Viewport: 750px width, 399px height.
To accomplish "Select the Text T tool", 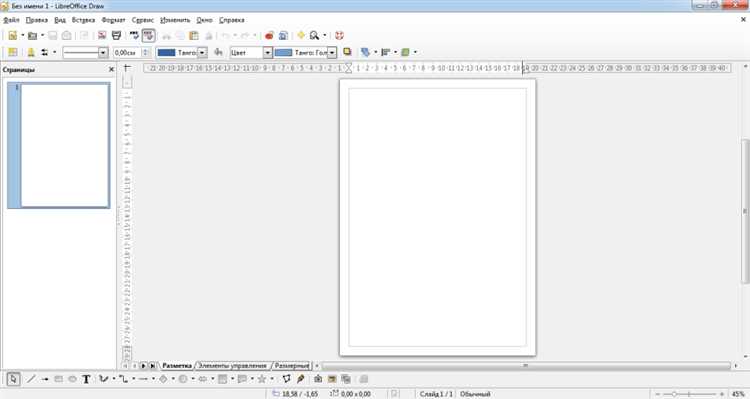I will pyautogui.click(x=86, y=379).
